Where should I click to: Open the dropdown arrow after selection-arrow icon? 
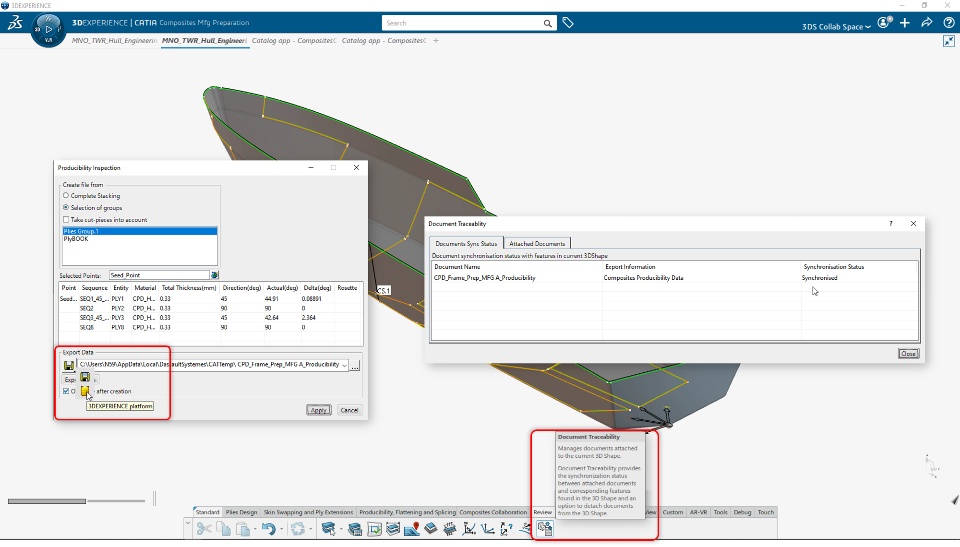[x=340, y=529]
